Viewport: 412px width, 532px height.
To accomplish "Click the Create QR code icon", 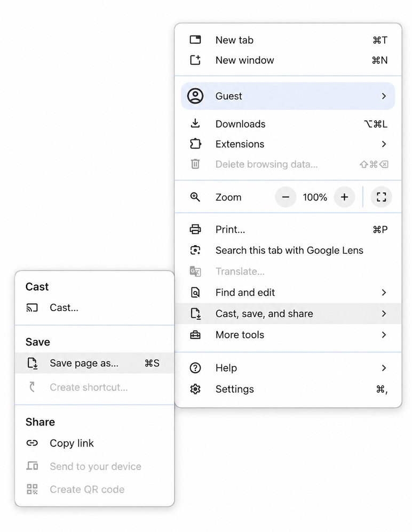I will [x=32, y=489].
